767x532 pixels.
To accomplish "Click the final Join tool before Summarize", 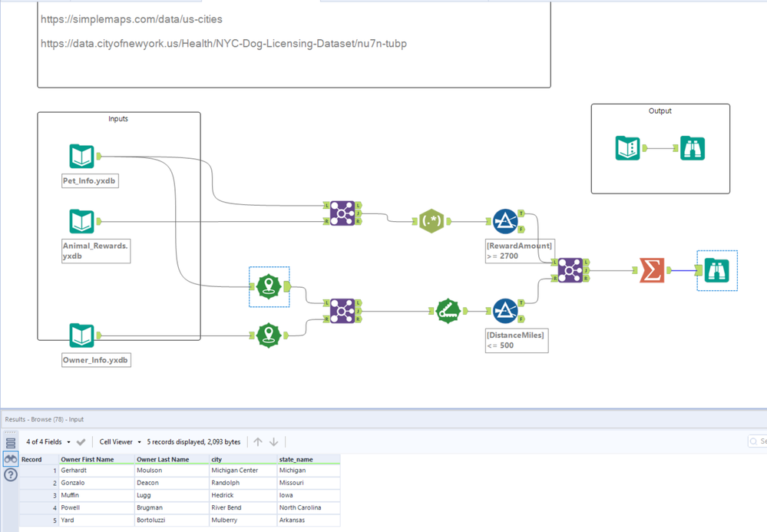I will point(570,270).
